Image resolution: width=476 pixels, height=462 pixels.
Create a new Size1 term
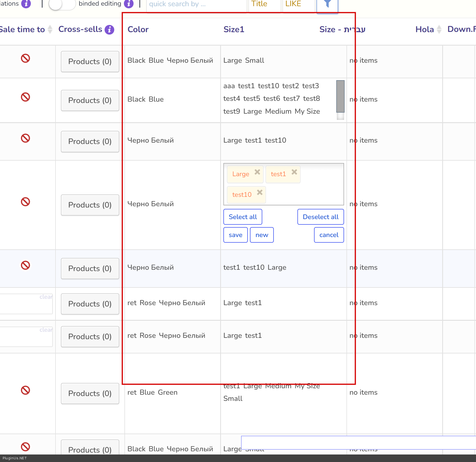coord(262,235)
